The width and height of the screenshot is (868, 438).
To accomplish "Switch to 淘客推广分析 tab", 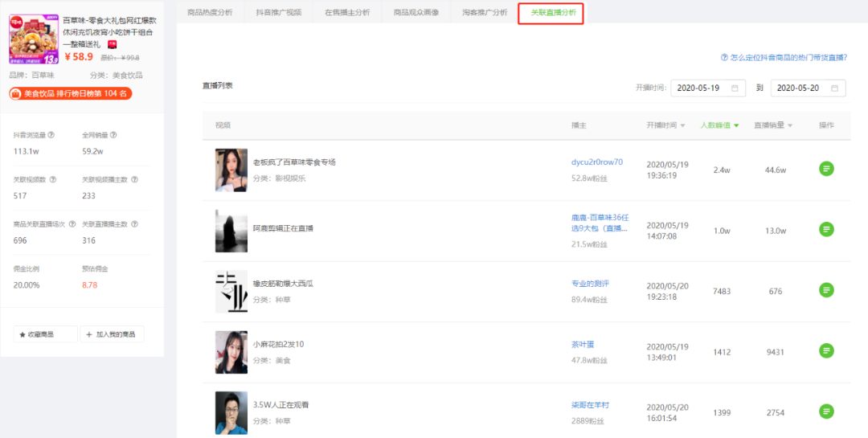I will coord(485,12).
